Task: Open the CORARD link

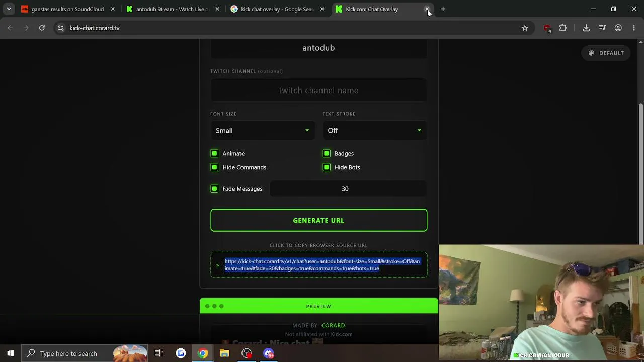Action: click(x=333, y=325)
